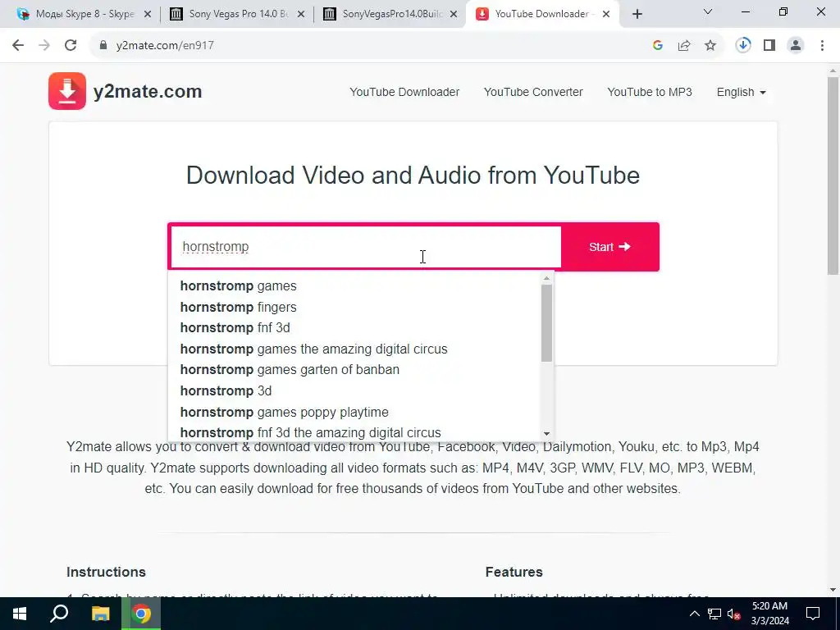Click the muted volume tray icon
Viewport: 840px width, 630px height.
734,614
